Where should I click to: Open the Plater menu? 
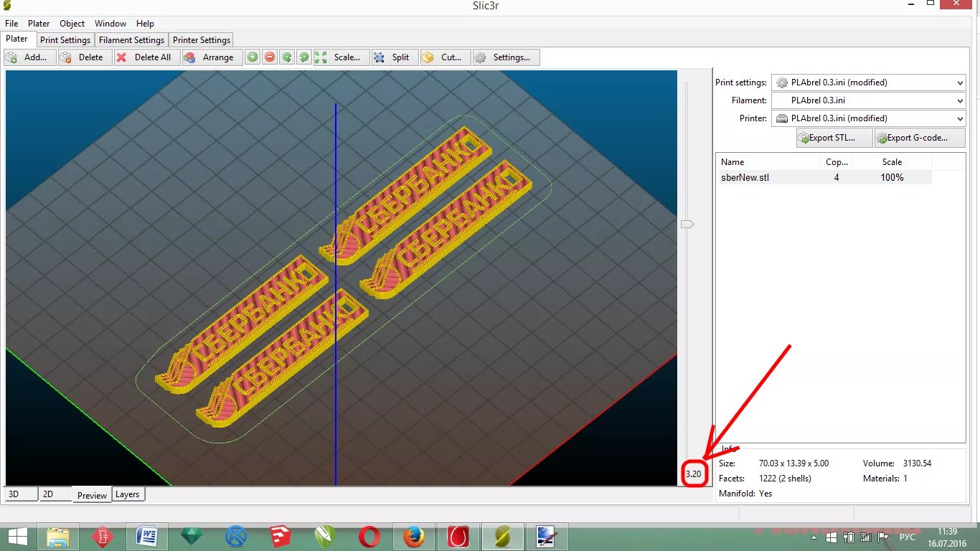pyautogui.click(x=39, y=24)
